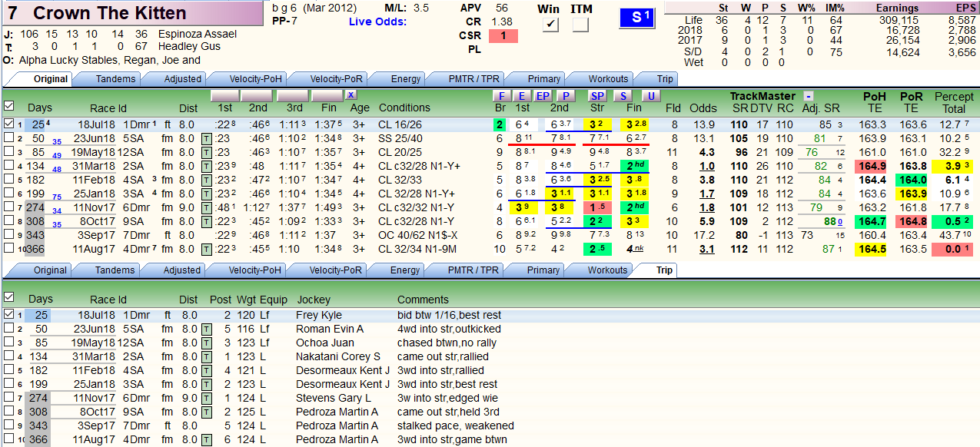Click the T turf marker in Trip 25Jan18 row
980x447 pixels.
[206, 384]
